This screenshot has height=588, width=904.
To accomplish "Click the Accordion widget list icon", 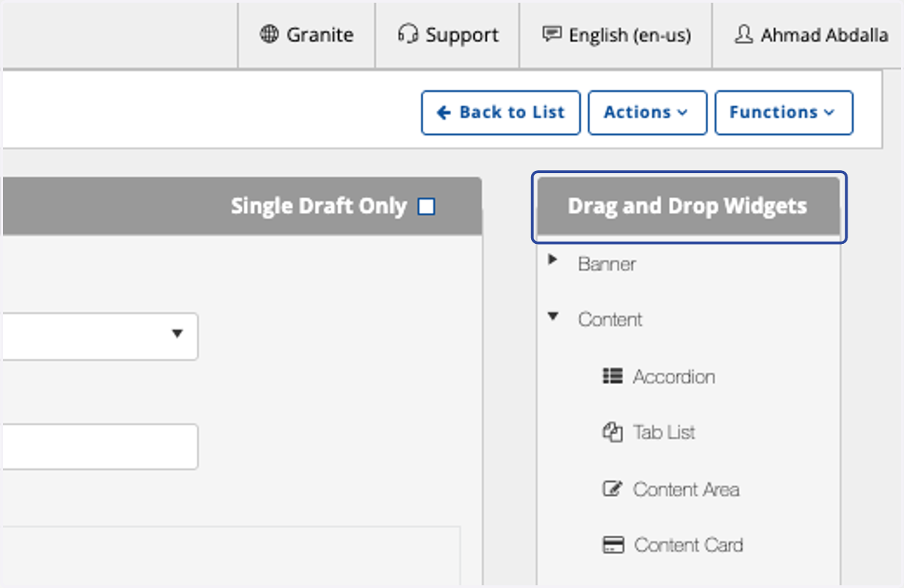I will [612, 376].
